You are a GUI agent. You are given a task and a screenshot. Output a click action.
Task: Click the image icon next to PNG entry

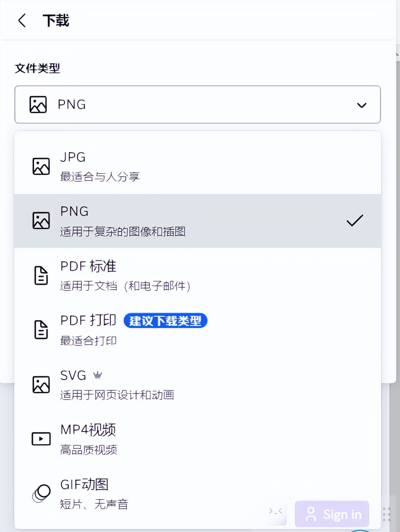pyautogui.click(x=40, y=220)
